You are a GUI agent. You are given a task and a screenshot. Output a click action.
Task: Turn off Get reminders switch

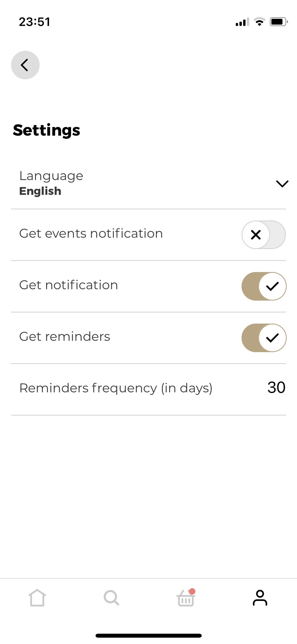(x=263, y=338)
